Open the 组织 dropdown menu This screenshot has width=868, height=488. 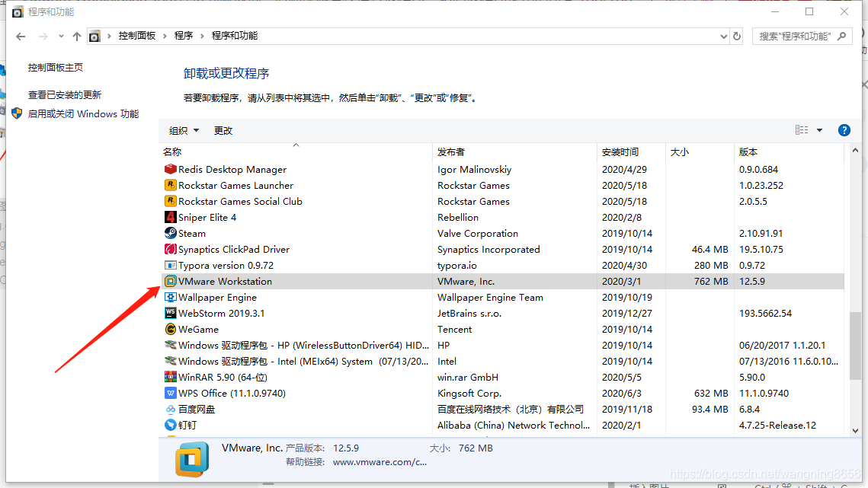click(184, 131)
